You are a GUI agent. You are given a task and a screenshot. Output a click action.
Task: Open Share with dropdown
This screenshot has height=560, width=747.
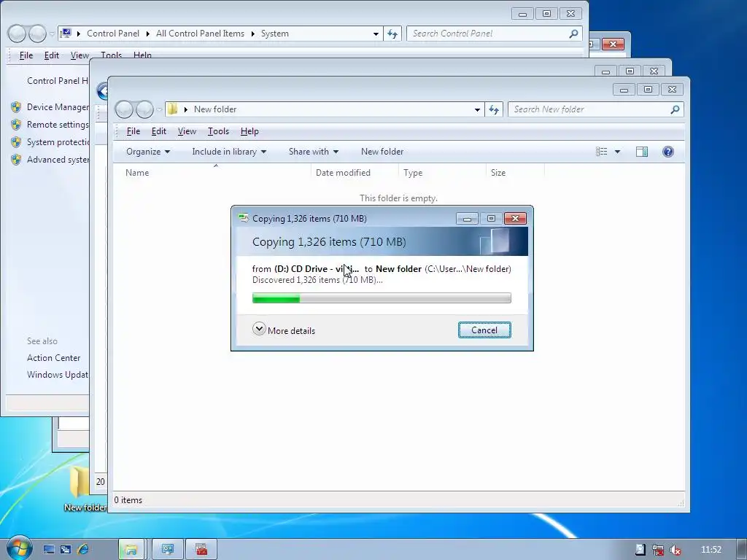click(x=314, y=152)
